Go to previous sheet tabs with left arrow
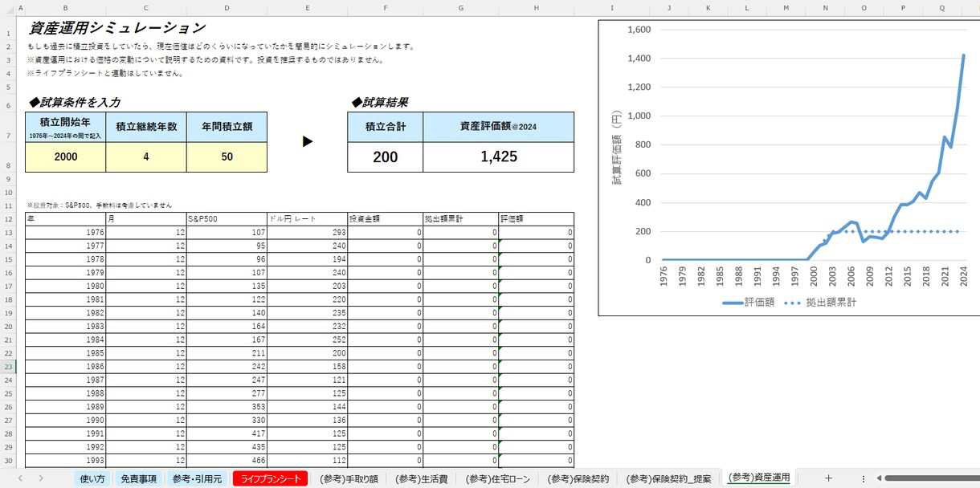Viewport: 980px width, 488px height. (19, 478)
